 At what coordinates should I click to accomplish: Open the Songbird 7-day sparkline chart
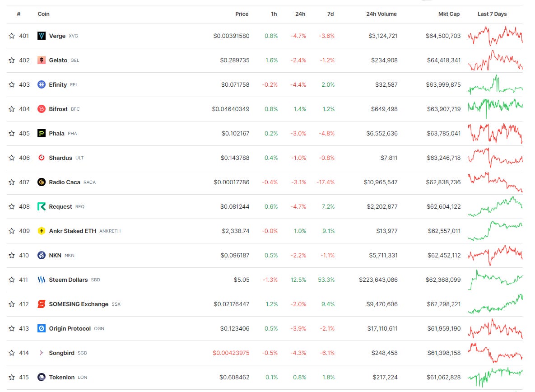(495, 353)
